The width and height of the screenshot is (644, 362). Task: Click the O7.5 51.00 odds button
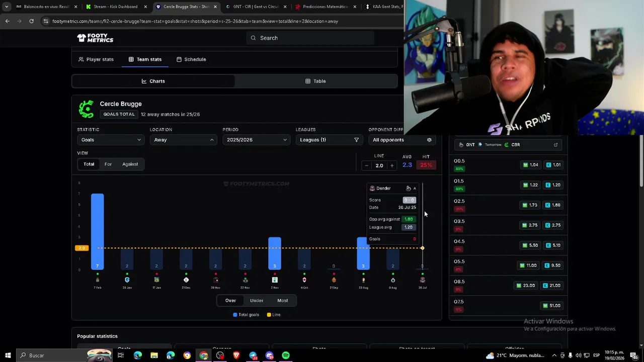[x=552, y=306]
